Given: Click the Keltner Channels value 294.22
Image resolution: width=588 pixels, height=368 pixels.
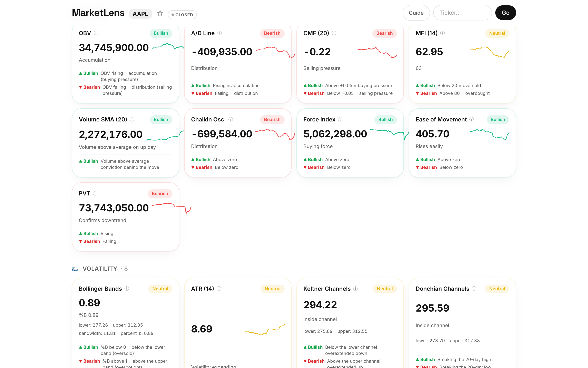Looking at the screenshot, I should click(320, 305).
